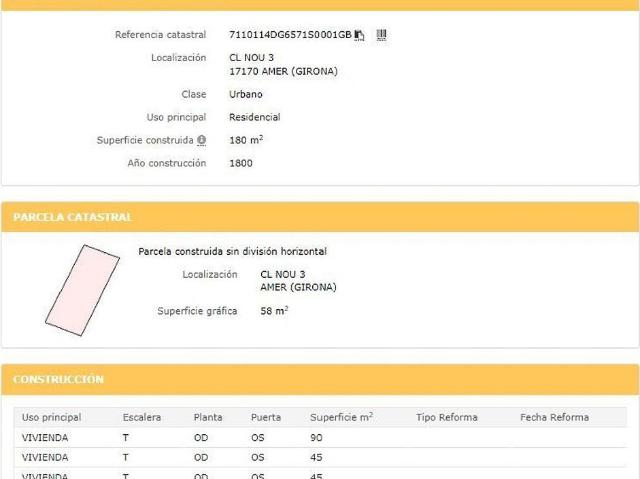The height and width of the screenshot is (479, 640).
Task: Select reference 7110114DG6571S0001GB text
Action: point(290,35)
